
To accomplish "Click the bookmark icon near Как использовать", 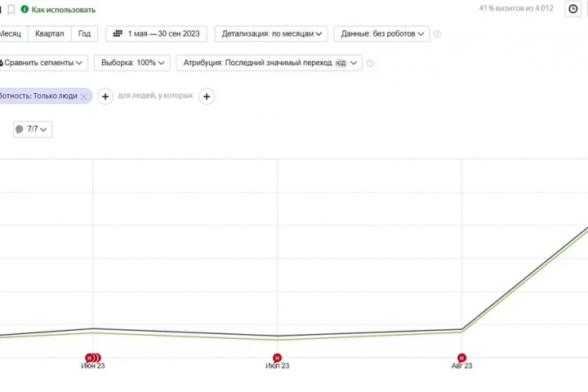I will (11, 9).
